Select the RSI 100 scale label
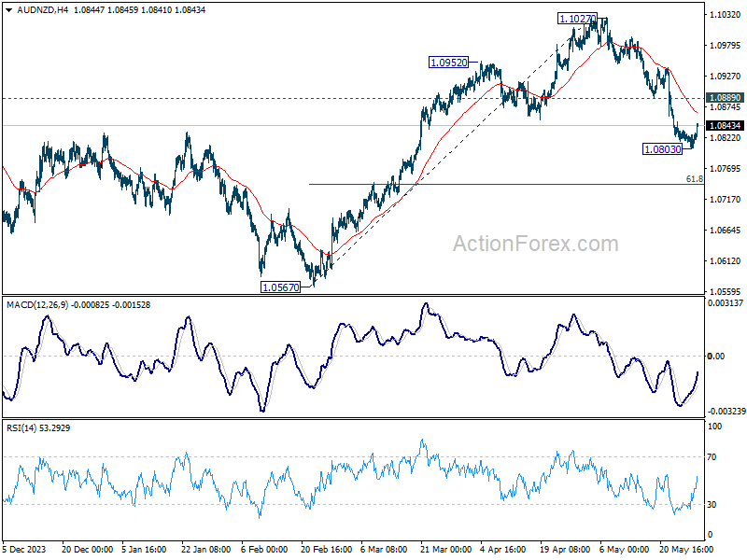 pos(714,427)
